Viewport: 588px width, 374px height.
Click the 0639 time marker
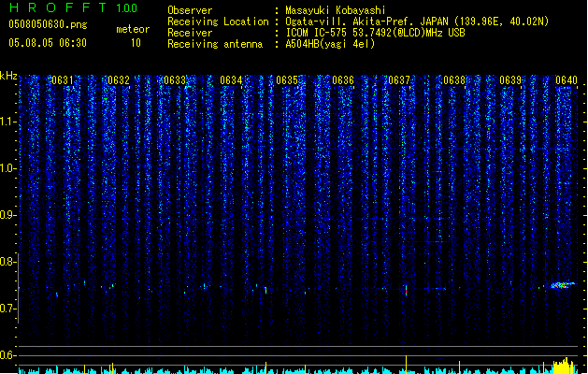(x=510, y=80)
